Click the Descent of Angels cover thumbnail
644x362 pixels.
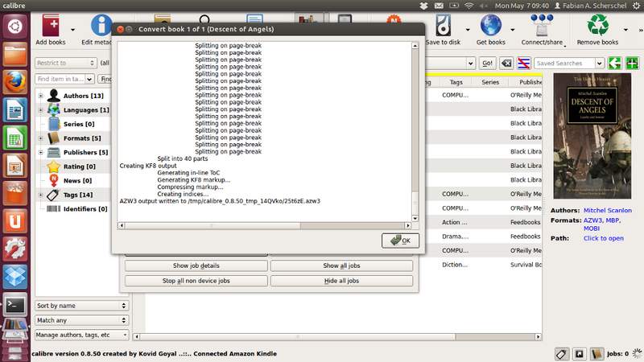592,136
